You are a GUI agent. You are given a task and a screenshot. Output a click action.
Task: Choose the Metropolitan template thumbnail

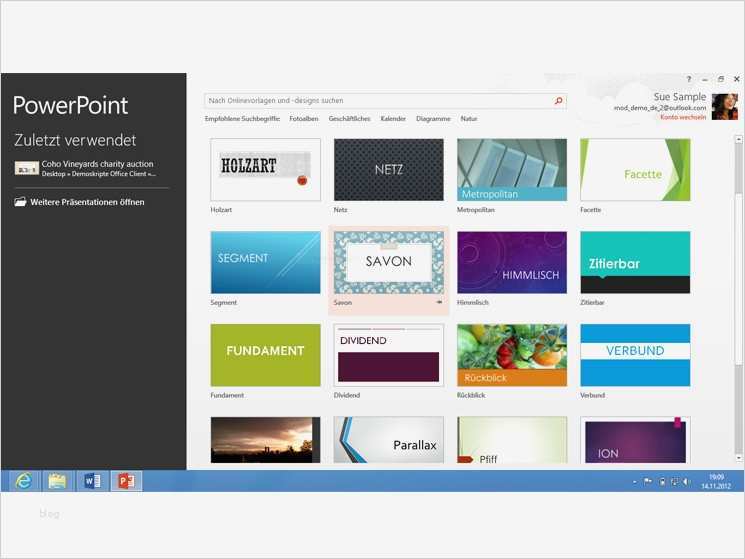click(512, 170)
